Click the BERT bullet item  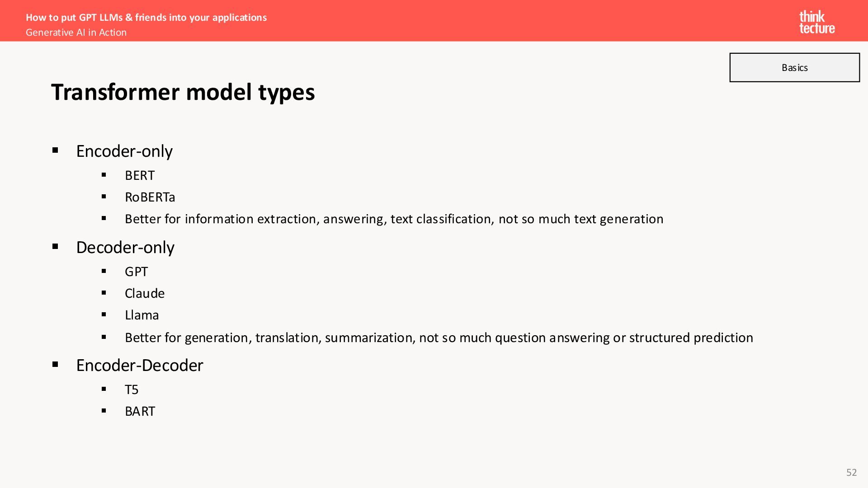coord(140,175)
